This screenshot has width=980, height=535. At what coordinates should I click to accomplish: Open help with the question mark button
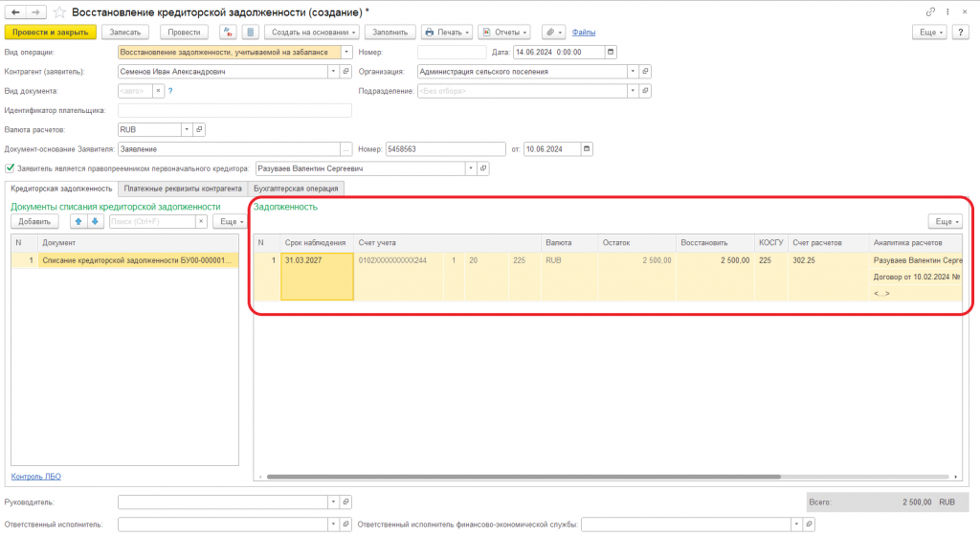[x=961, y=32]
